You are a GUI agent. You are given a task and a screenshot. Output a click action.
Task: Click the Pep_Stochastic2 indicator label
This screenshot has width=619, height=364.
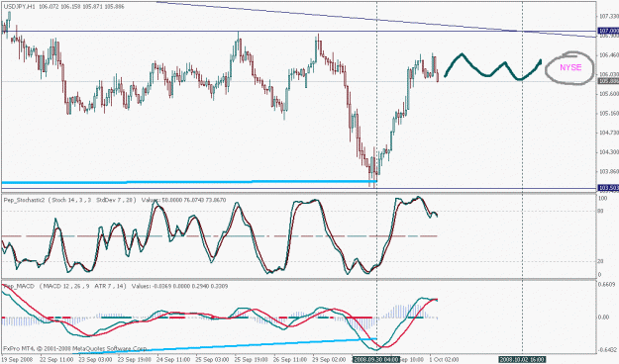25,200
